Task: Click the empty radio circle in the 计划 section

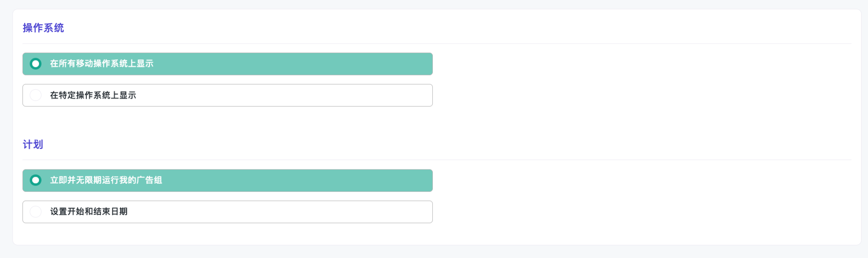Action: click(36, 212)
